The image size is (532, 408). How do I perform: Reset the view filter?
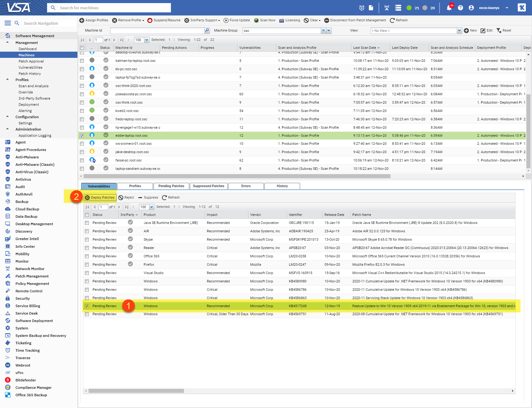504,30
